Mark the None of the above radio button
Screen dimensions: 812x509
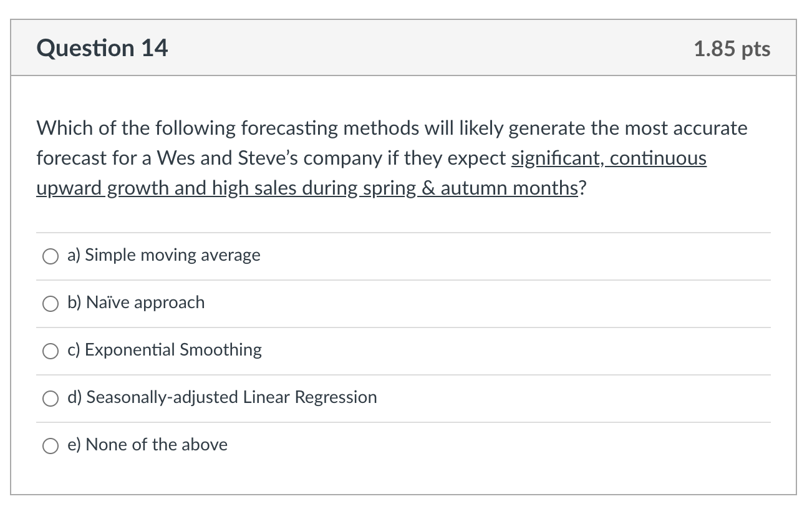click(x=50, y=446)
